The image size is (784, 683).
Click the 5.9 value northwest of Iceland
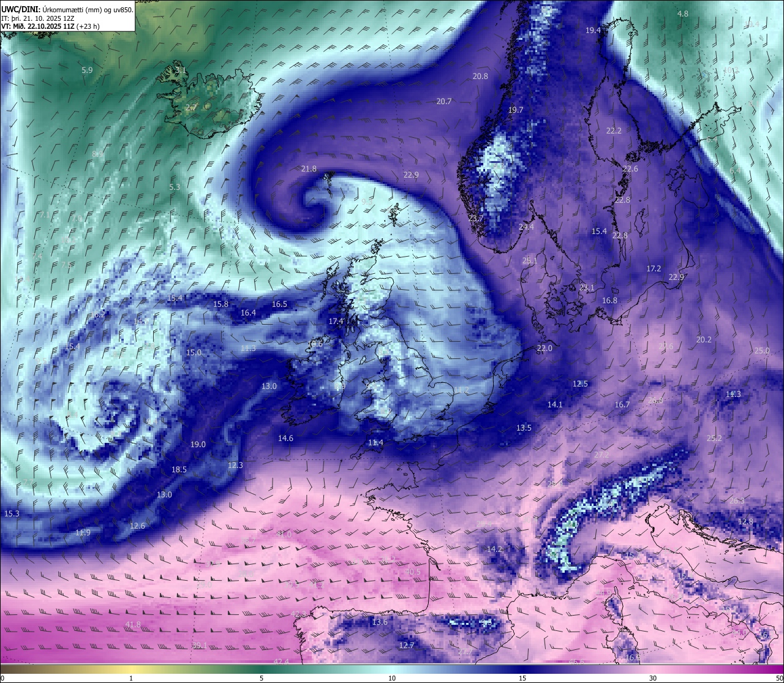tap(87, 70)
